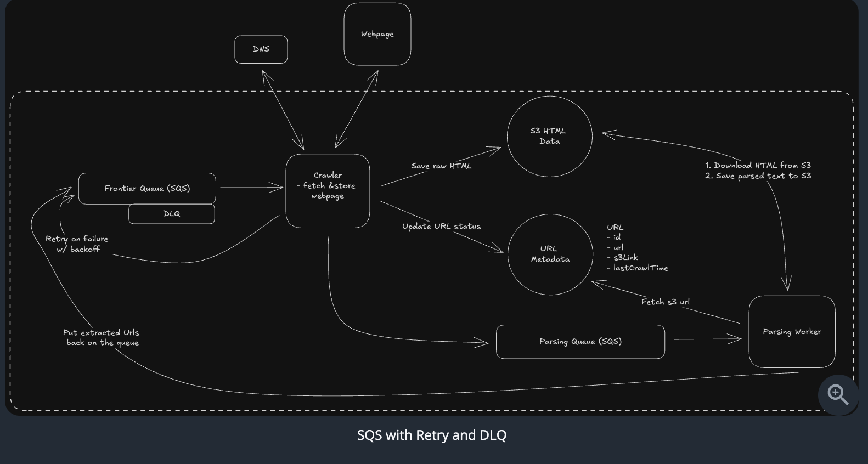This screenshot has width=868, height=464.
Task: Click the lastCrawlTime field in URL schema
Action: point(640,268)
